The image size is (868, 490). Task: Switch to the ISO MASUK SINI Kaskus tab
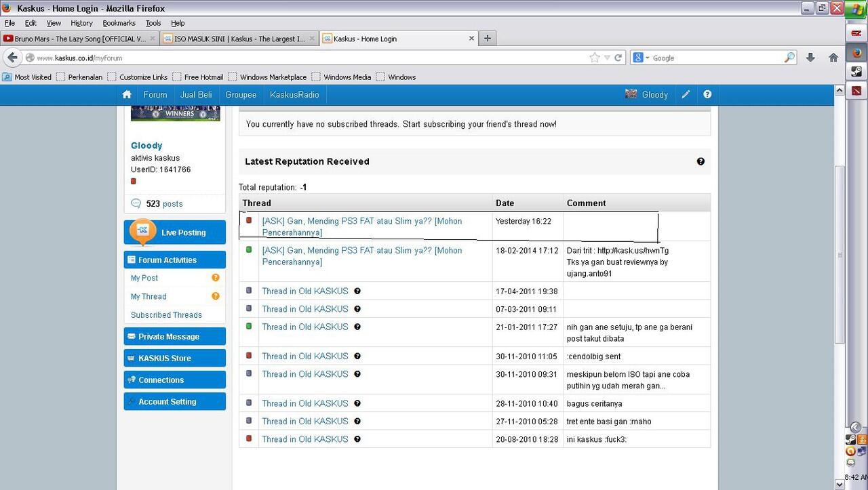(239, 39)
